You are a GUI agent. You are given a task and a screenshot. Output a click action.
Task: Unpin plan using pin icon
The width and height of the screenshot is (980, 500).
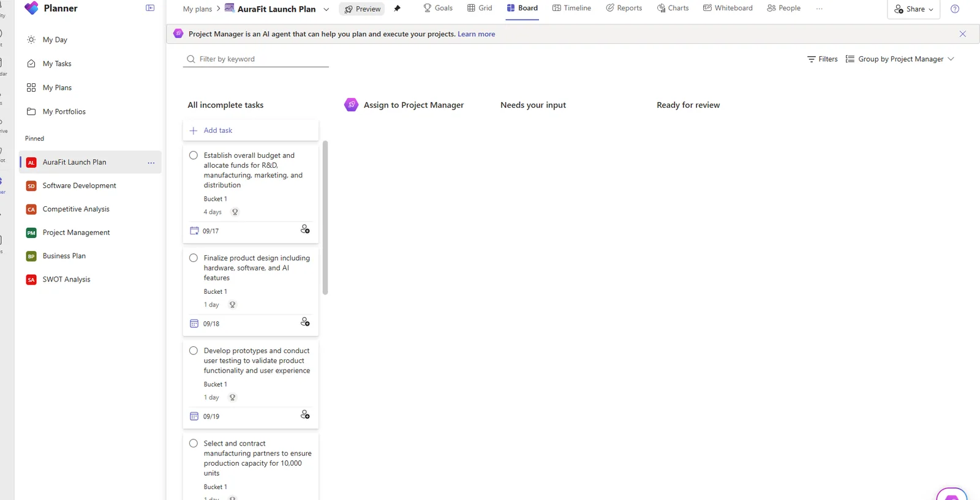point(397,9)
